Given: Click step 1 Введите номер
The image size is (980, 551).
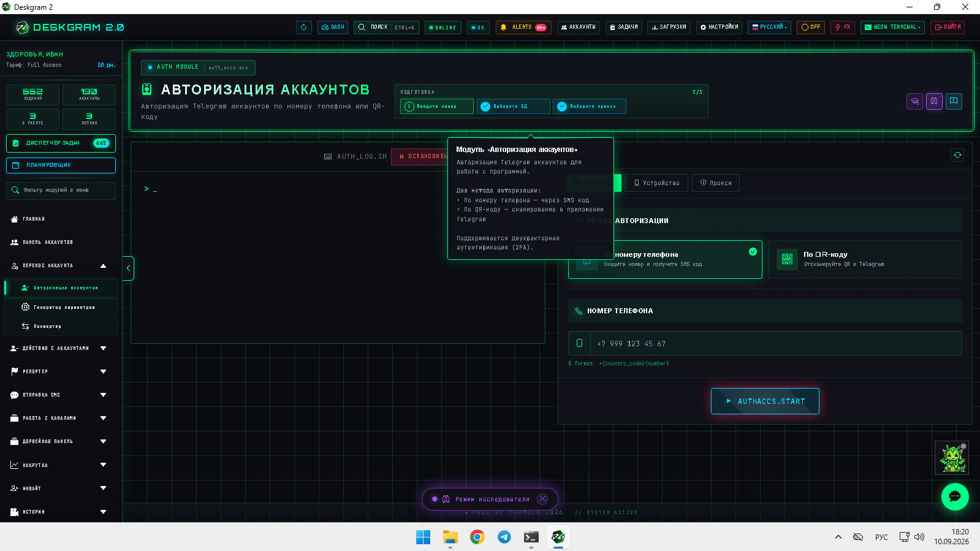Looking at the screenshot, I should coord(437,107).
